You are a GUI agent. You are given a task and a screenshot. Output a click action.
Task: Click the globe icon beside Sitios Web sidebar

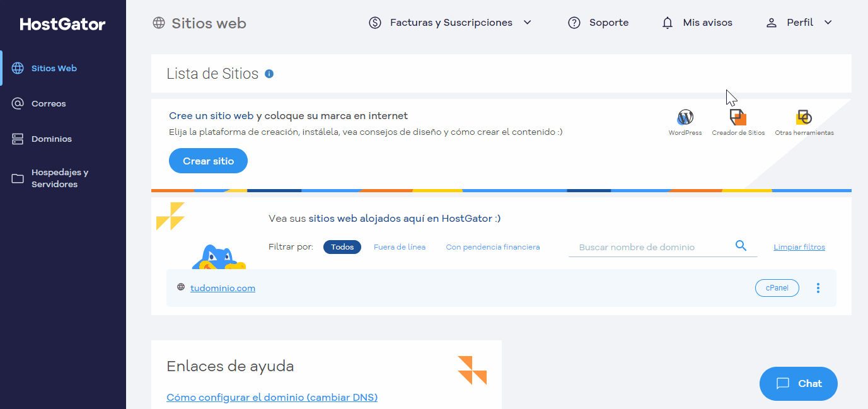pyautogui.click(x=18, y=68)
